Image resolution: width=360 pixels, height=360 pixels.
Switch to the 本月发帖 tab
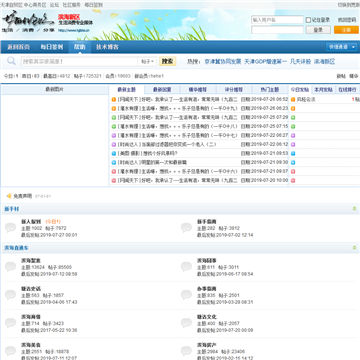click(x=323, y=90)
